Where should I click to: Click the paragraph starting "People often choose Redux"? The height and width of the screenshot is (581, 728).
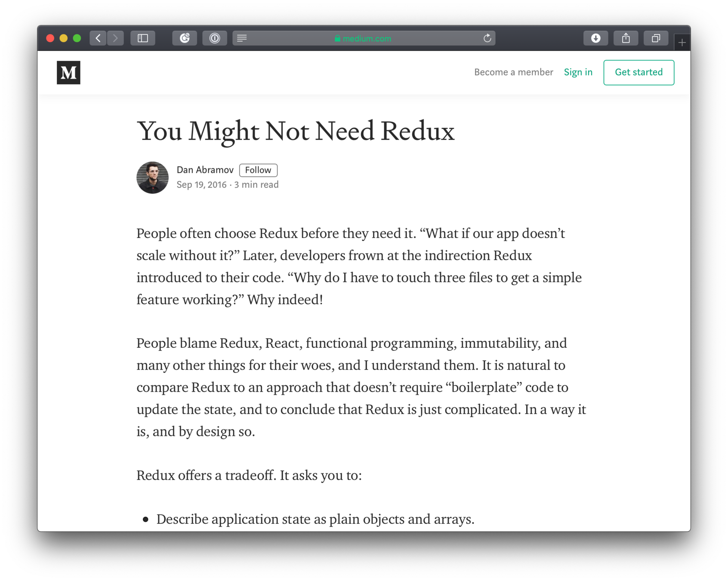coord(359,266)
